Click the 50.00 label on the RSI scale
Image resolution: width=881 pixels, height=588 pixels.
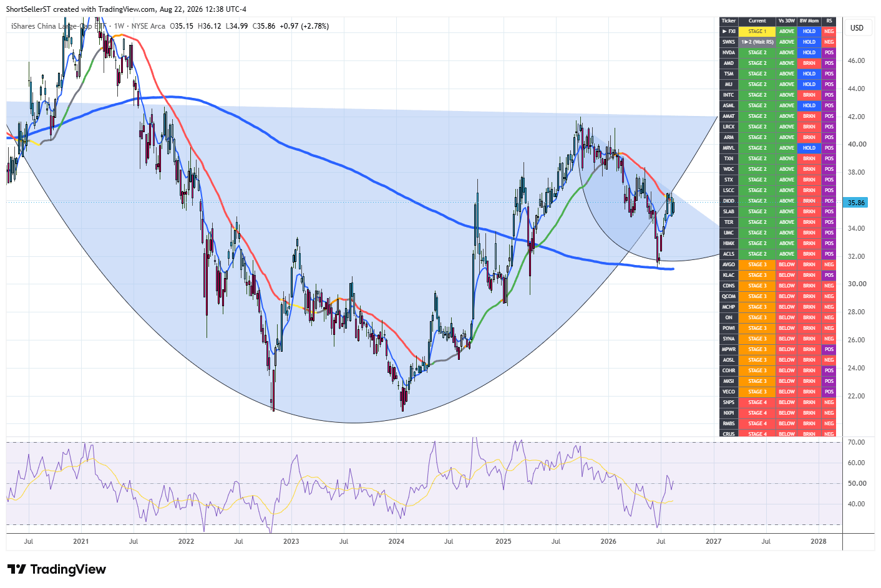857,483
